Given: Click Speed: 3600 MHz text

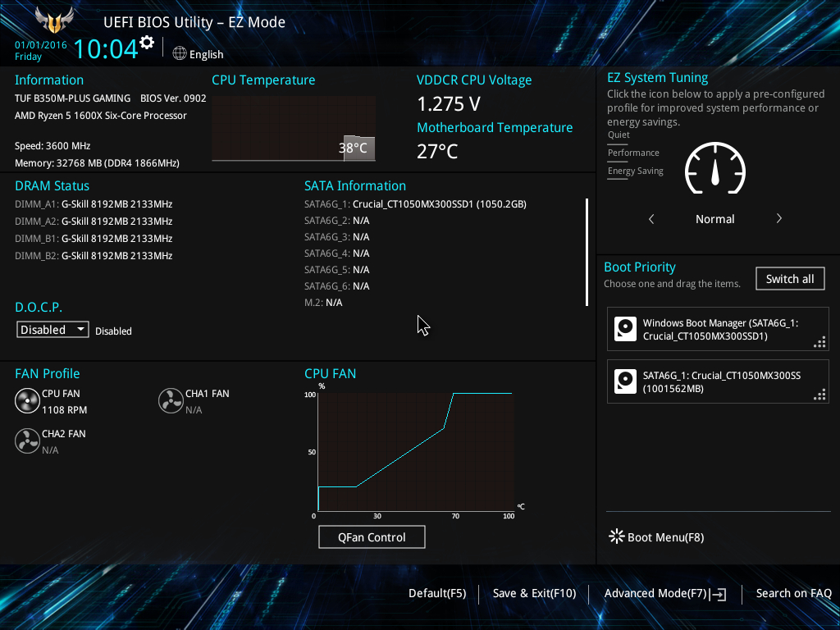Looking at the screenshot, I should tap(52, 146).
